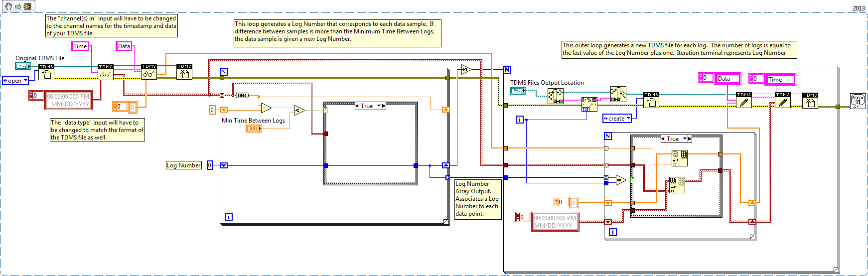The height and width of the screenshot is (276, 868).
Task: Click the timestamp constant below the inner For Loop
Action: 555,222
